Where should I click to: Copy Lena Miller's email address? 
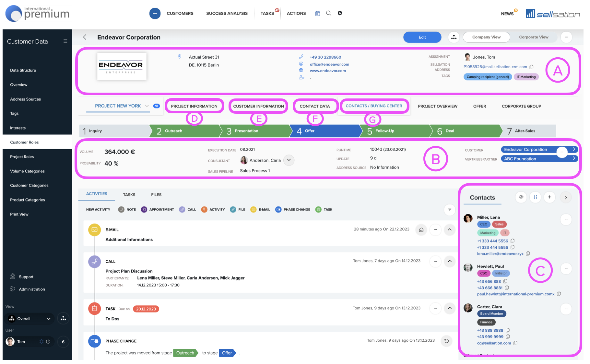tap(528, 254)
